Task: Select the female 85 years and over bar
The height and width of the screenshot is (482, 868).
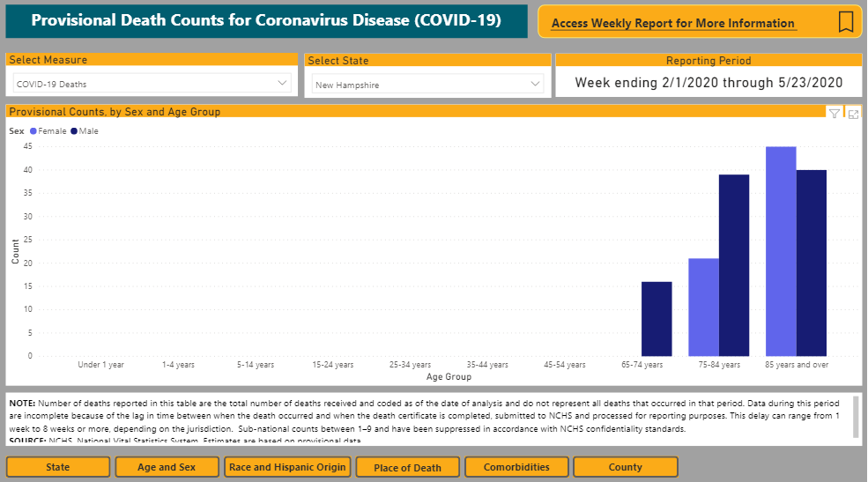Action: point(781,251)
